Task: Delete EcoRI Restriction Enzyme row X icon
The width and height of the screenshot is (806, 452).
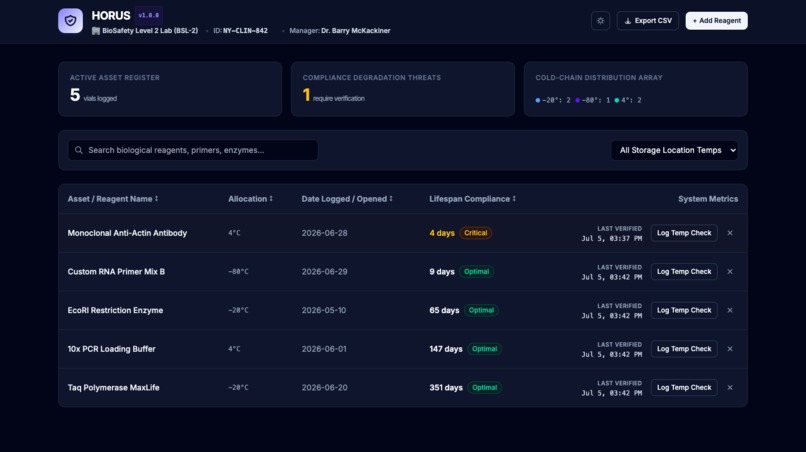Action: (730, 310)
